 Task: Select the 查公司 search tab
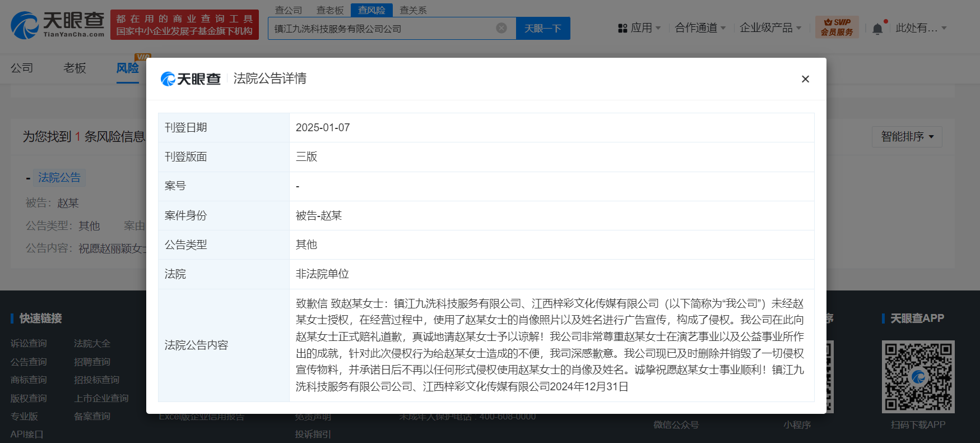289,10
